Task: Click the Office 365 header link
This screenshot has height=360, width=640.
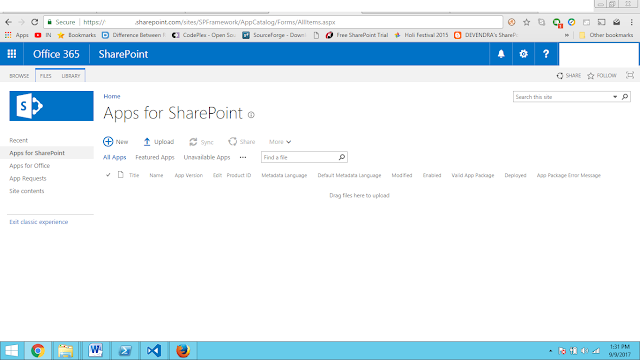Action: point(56,54)
